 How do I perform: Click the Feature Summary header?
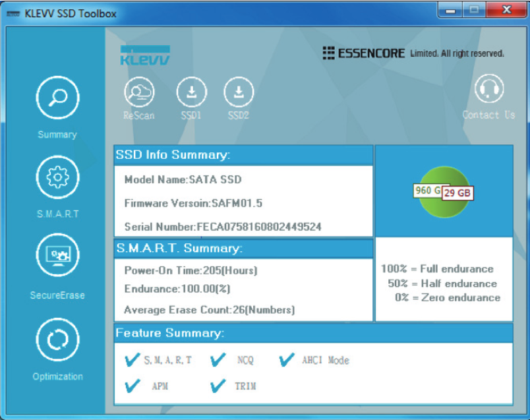click(313, 333)
